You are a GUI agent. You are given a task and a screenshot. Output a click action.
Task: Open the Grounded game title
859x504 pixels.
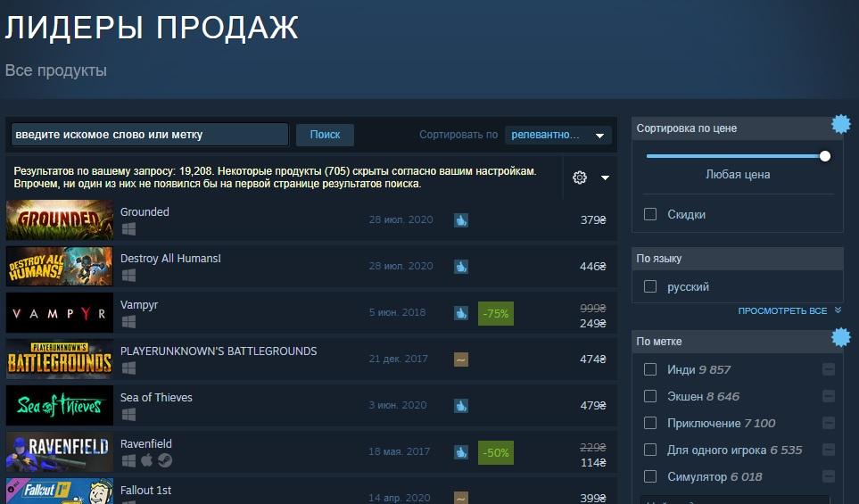[145, 212]
